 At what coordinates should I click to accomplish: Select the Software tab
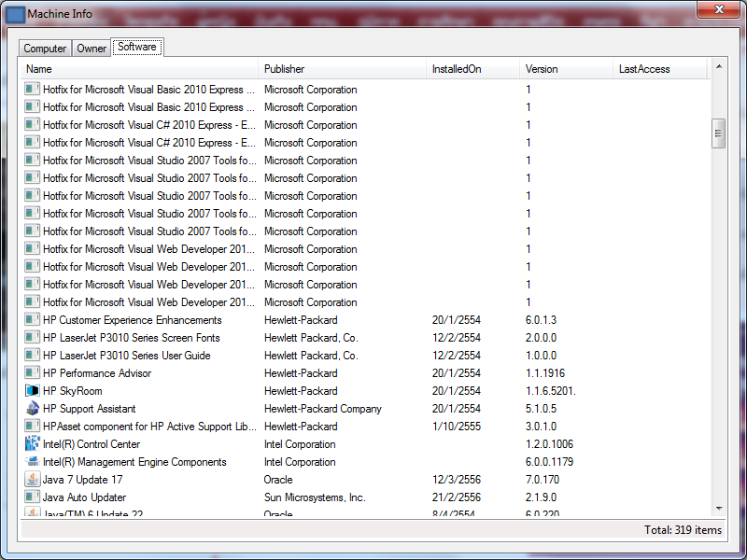[x=137, y=47]
